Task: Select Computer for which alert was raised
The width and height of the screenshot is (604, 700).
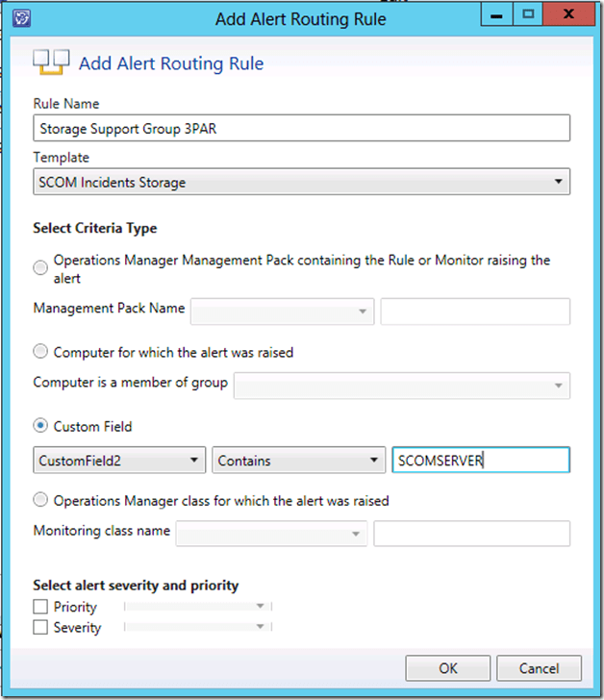Action: pos(40,352)
